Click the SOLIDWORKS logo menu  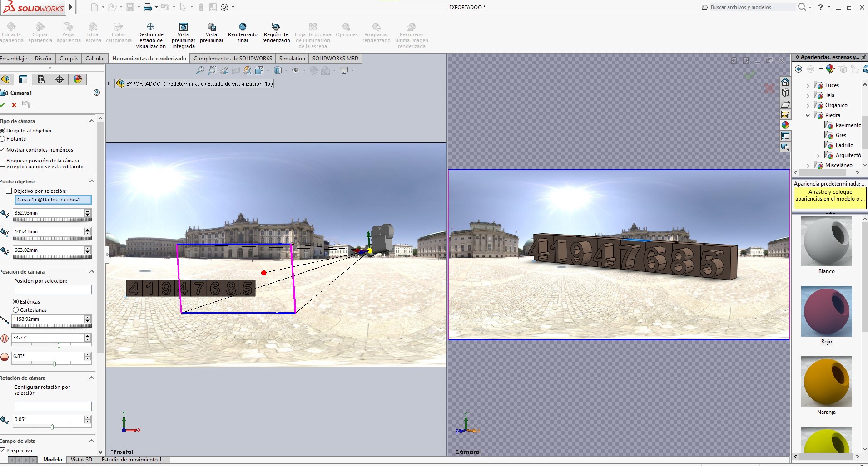coord(33,7)
